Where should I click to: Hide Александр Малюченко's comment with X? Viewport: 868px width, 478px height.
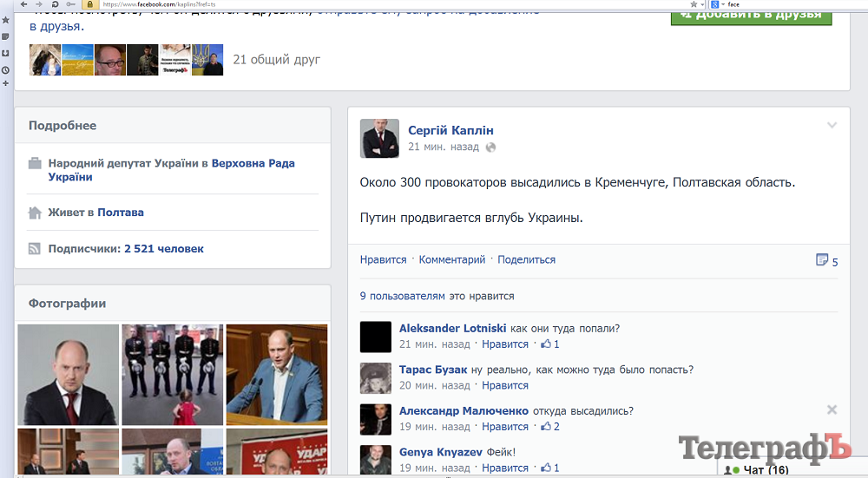[x=832, y=409]
